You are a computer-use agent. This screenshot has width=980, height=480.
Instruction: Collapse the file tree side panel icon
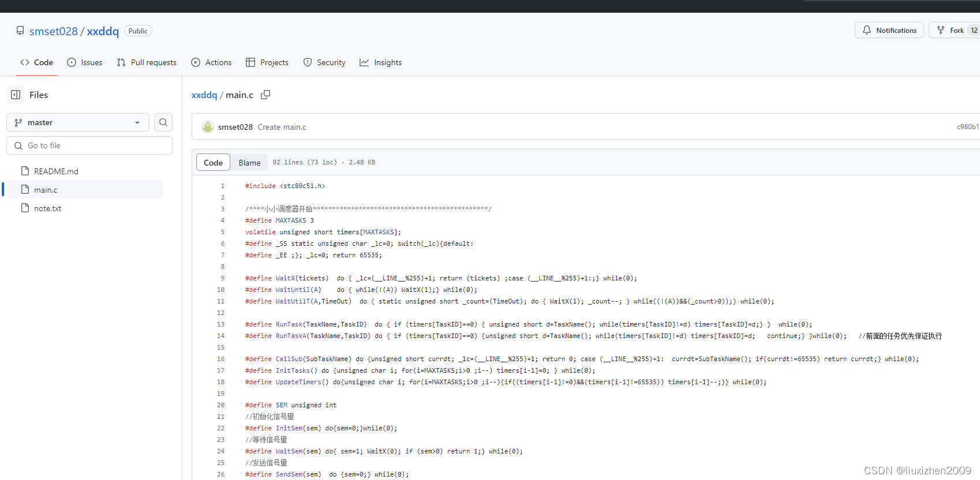point(16,95)
